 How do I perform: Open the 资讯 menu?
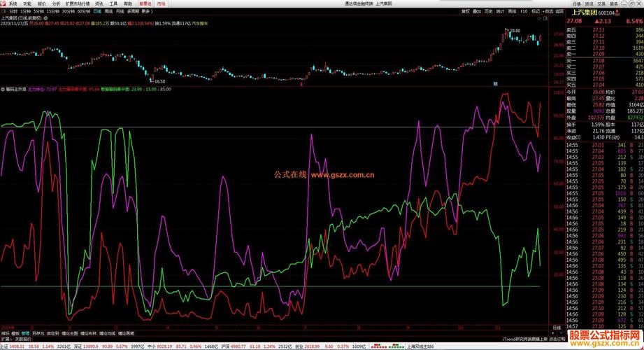point(99,3)
